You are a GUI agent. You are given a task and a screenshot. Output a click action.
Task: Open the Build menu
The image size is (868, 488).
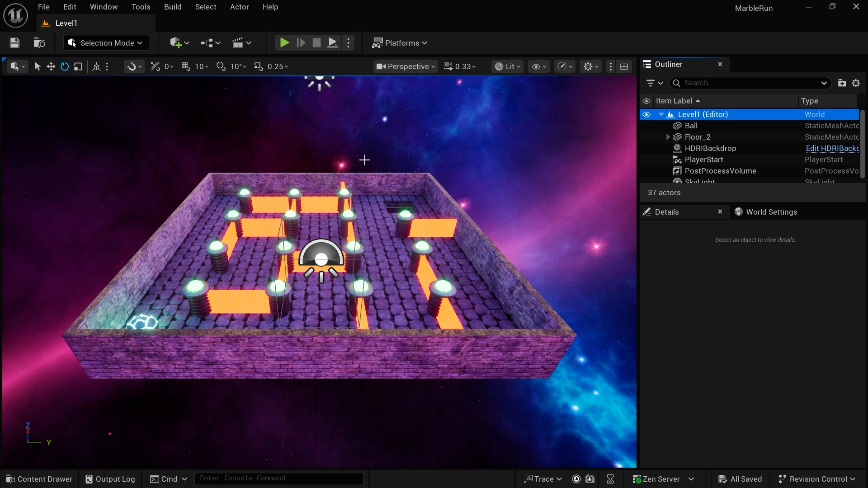[173, 7]
